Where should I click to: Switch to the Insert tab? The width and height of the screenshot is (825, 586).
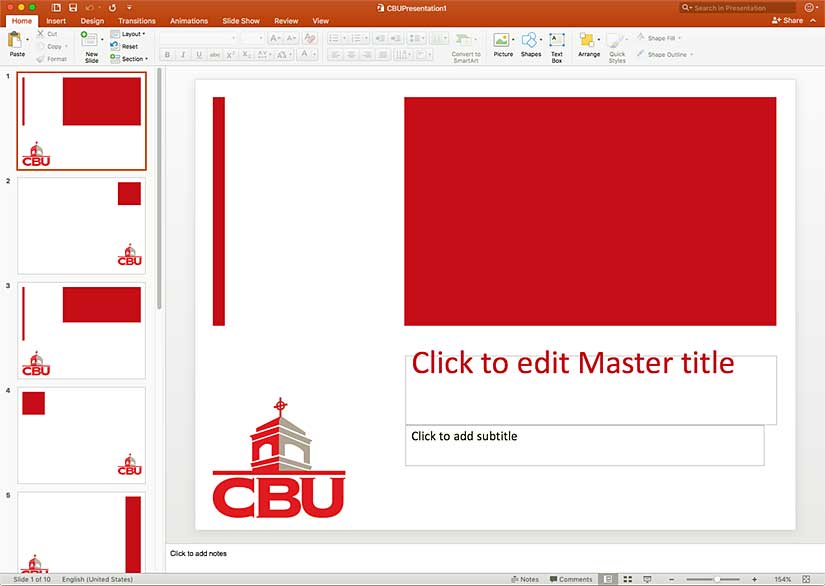pyautogui.click(x=56, y=21)
